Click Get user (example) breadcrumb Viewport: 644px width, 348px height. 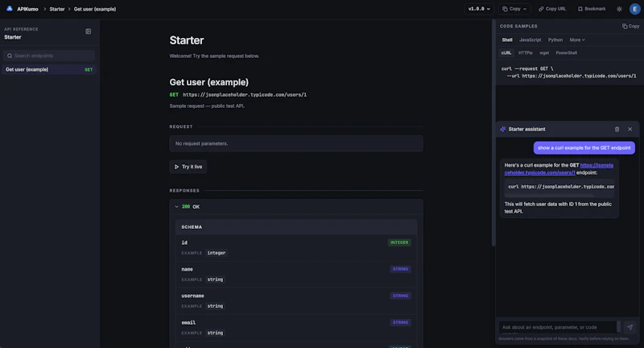[x=95, y=9]
